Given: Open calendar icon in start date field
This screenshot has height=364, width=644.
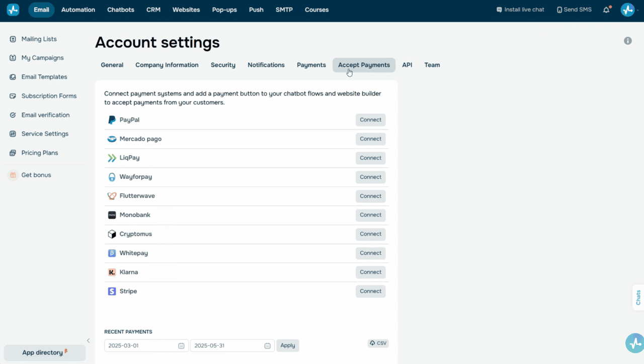Looking at the screenshot, I should pyautogui.click(x=181, y=346).
